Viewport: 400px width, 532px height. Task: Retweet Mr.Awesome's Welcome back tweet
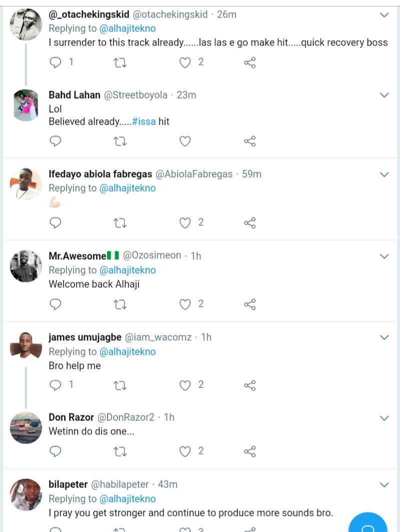120,304
